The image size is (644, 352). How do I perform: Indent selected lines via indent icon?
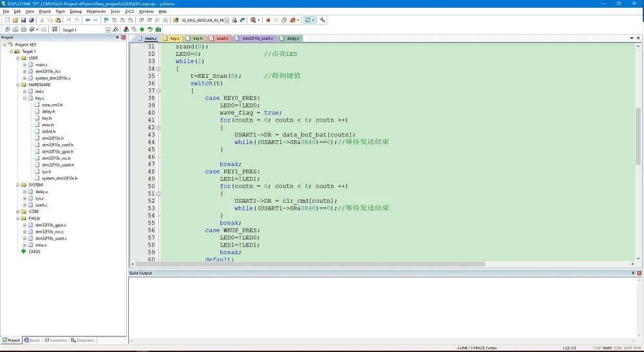pyautogui.click(x=141, y=20)
